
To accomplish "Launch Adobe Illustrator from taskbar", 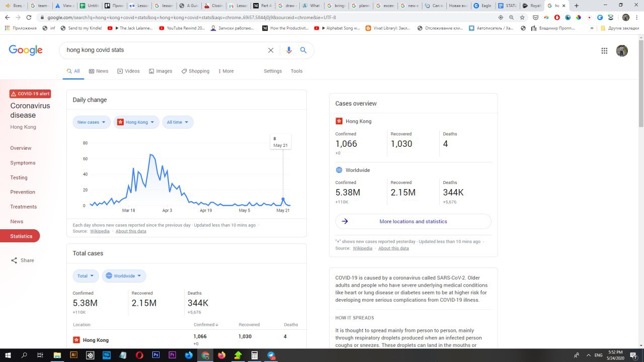I will pyautogui.click(x=73, y=355).
